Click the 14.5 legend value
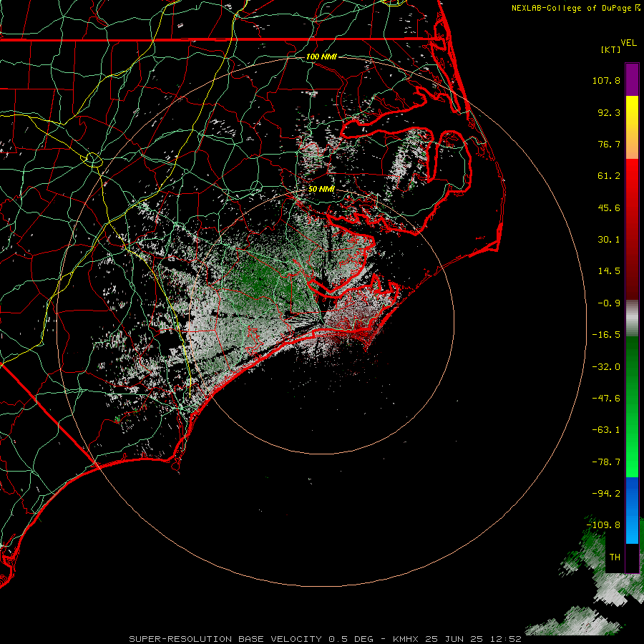This screenshot has width=644, height=644. point(609,271)
